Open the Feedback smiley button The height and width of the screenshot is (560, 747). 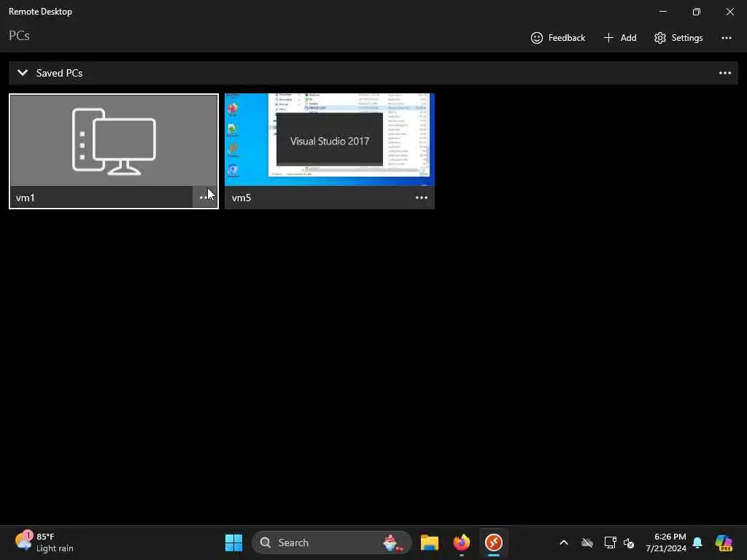pos(557,38)
